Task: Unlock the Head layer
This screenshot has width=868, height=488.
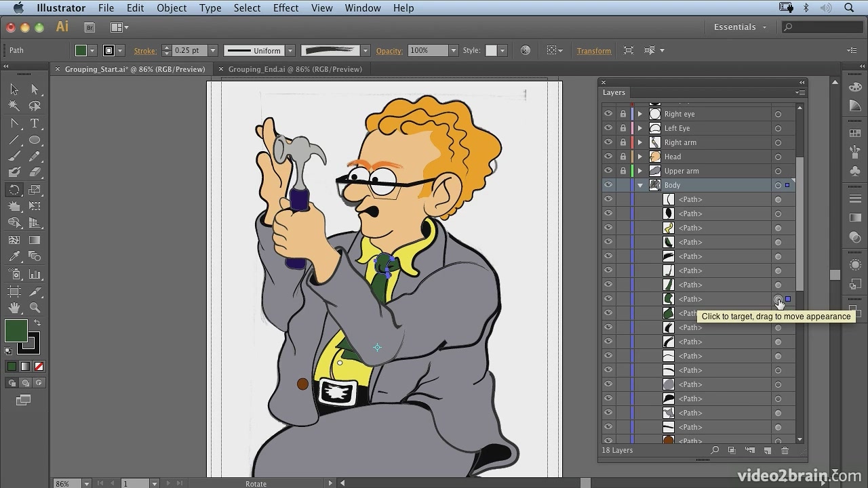Action: pos(623,157)
